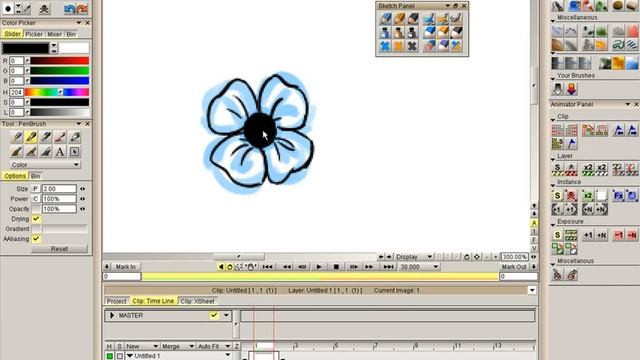Click the Mark Out button
Screen dimensions: 640x360
pos(514,267)
